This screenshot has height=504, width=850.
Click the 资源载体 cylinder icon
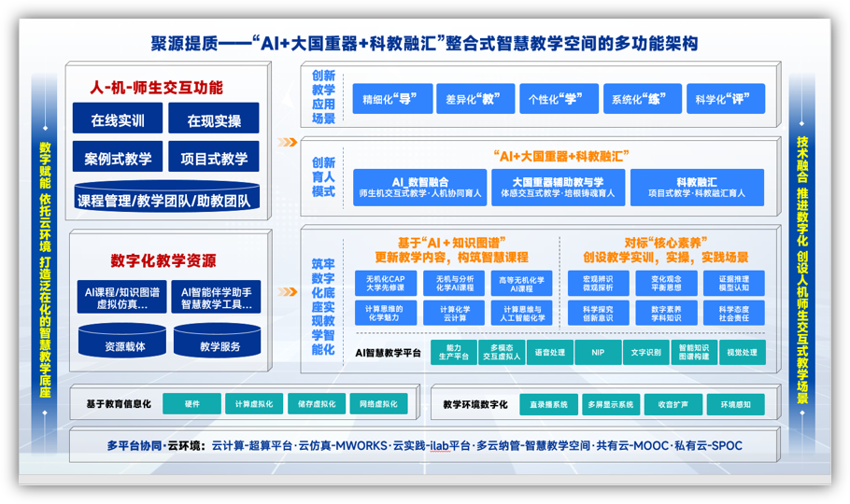pos(124,343)
